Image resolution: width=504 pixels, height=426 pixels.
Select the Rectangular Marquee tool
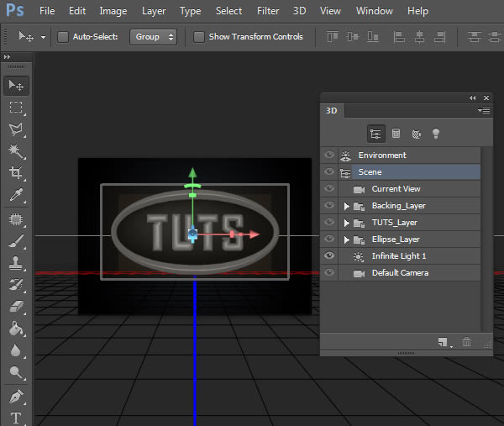pyautogui.click(x=16, y=107)
